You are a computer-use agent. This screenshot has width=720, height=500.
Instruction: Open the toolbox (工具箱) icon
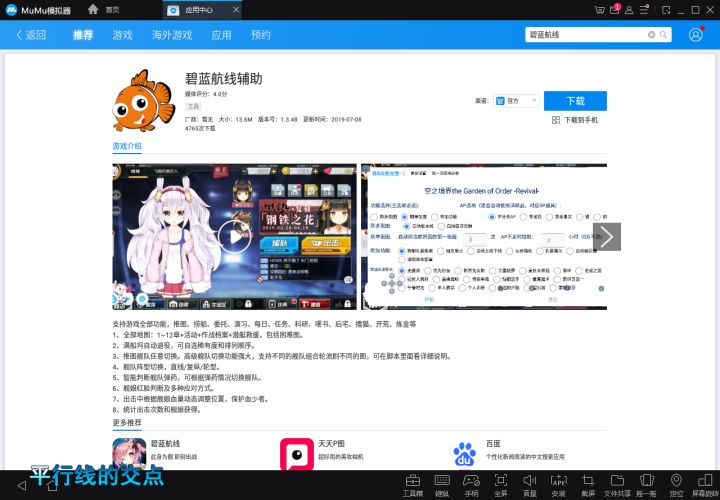[x=412, y=485]
